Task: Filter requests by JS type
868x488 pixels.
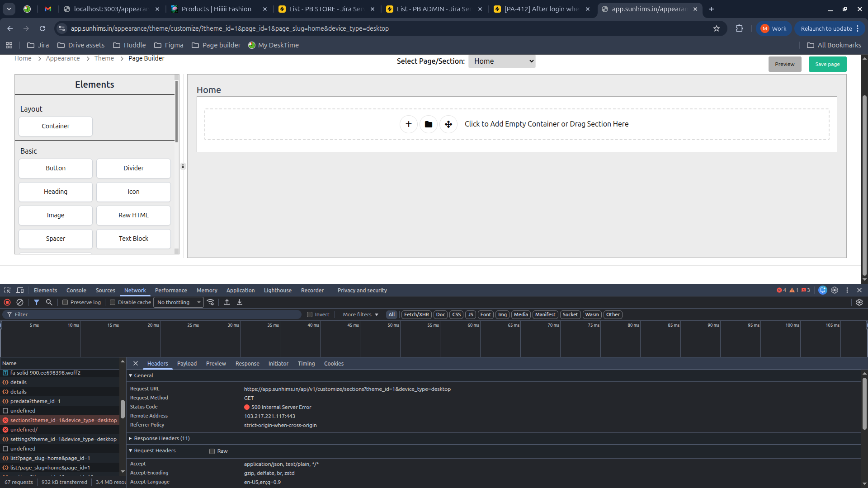Action: (x=471, y=314)
